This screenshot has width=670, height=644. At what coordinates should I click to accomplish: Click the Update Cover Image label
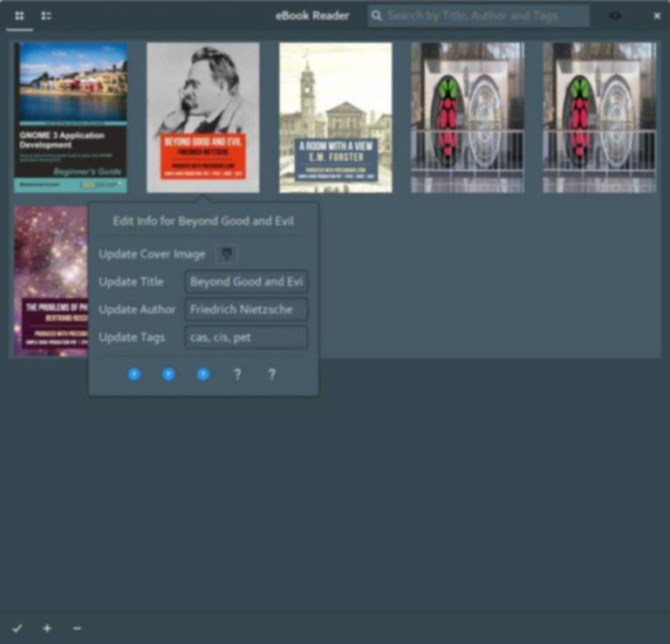coord(152,254)
